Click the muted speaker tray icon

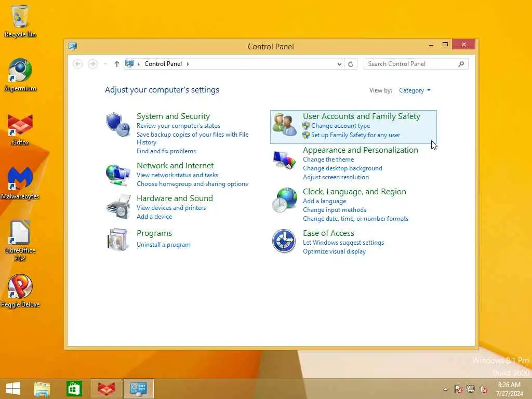pyautogui.click(x=483, y=389)
